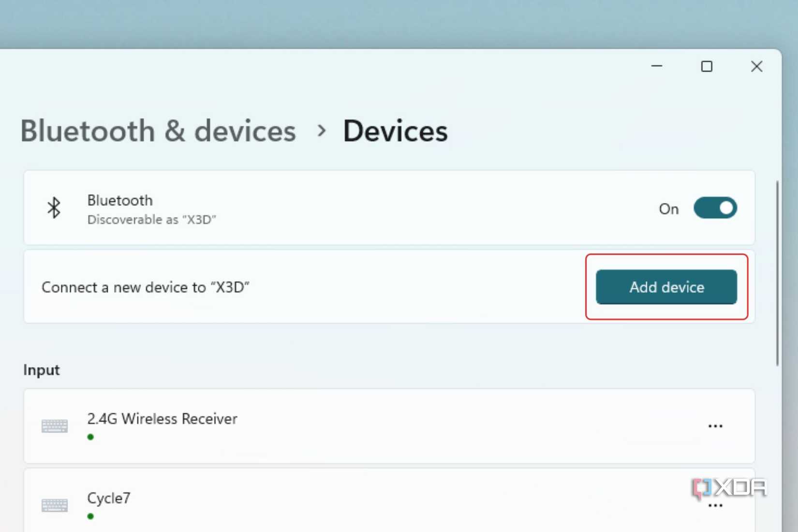This screenshot has height=532, width=798.
Task: Open more options for Cycle7
Action: pyautogui.click(x=715, y=505)
